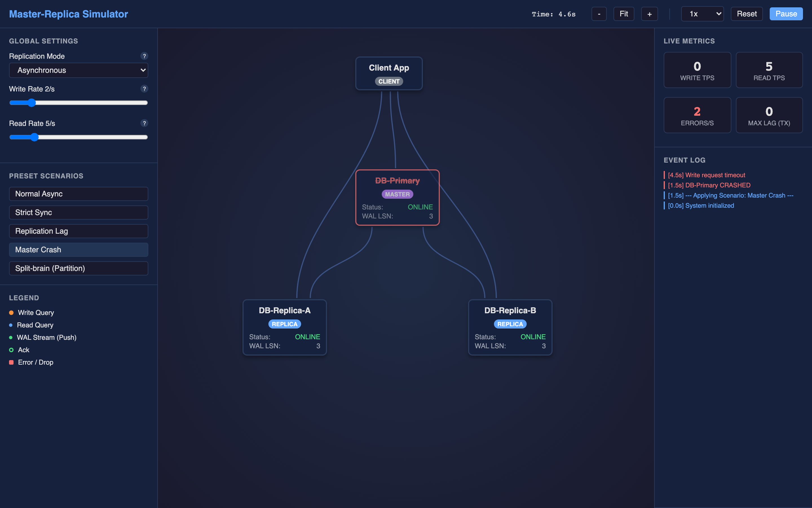
Task: Zoom out with the minus button
Action: coord(599,14)
